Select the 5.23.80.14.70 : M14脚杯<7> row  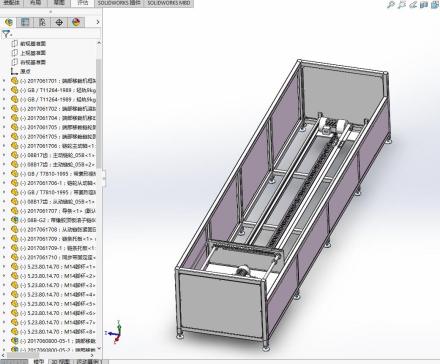[58, 322]
